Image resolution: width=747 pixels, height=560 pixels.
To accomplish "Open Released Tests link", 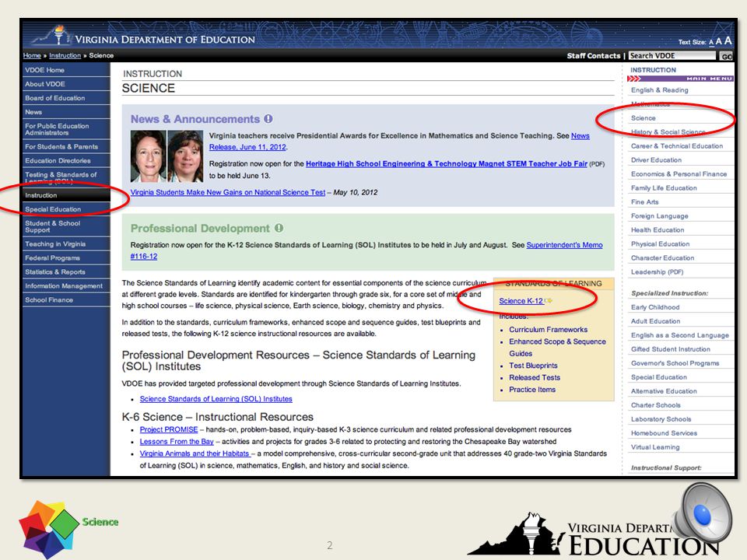I will pyautogui.click(x=535, y=378).
